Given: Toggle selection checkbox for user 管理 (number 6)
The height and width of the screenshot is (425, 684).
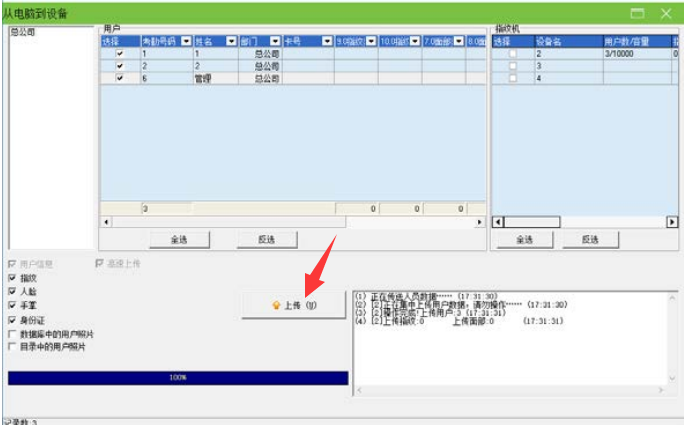Looking at the screenshot, I should coord(120,78).
